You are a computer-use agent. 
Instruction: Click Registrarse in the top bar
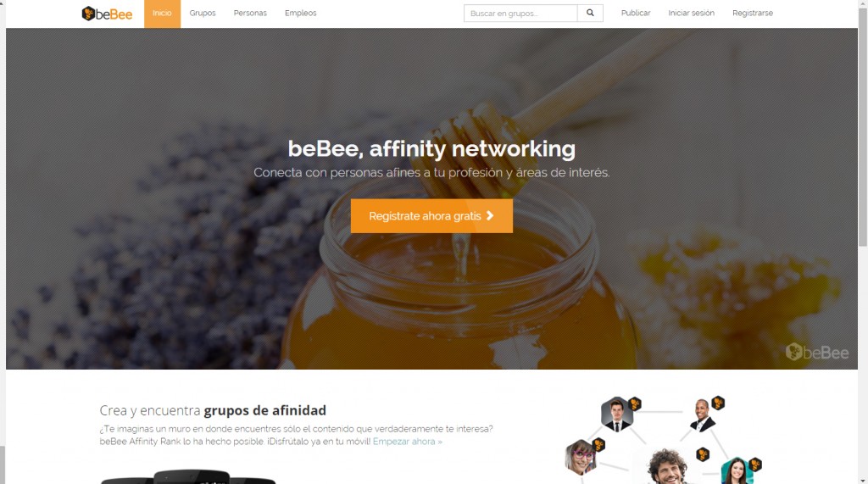[753, 13]
